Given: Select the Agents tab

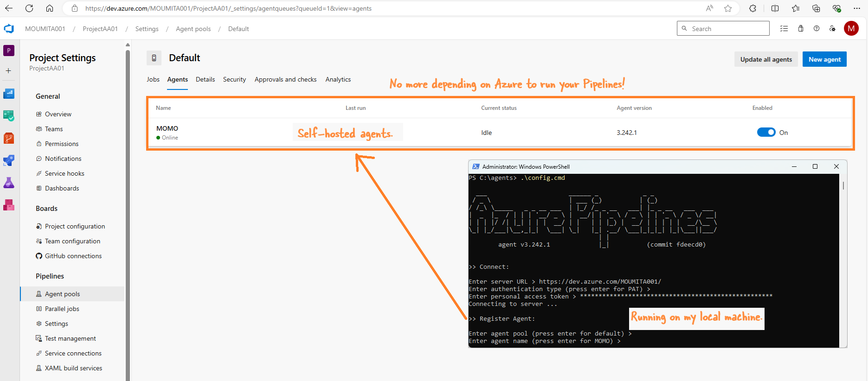Looking at the screenshot, I should (x=178, y=79).
